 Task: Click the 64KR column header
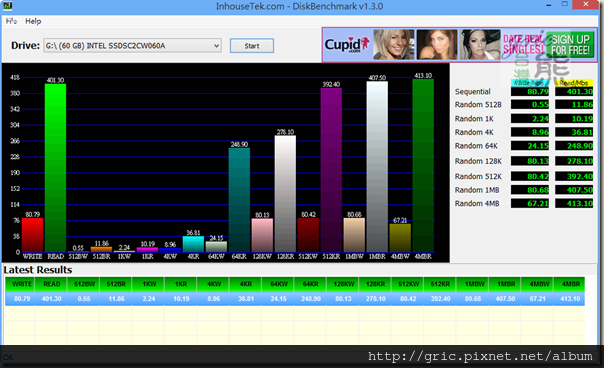point(310,284)
